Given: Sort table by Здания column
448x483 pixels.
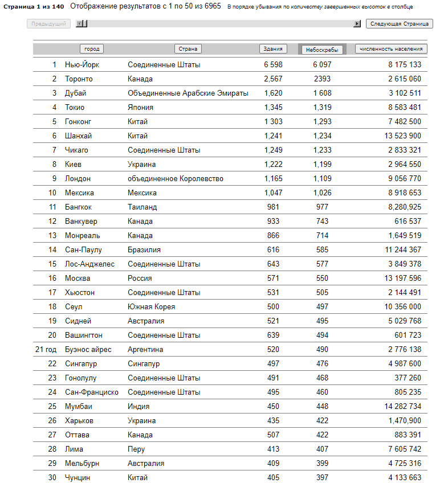Looking at the screenshot, I should point(273,48).
